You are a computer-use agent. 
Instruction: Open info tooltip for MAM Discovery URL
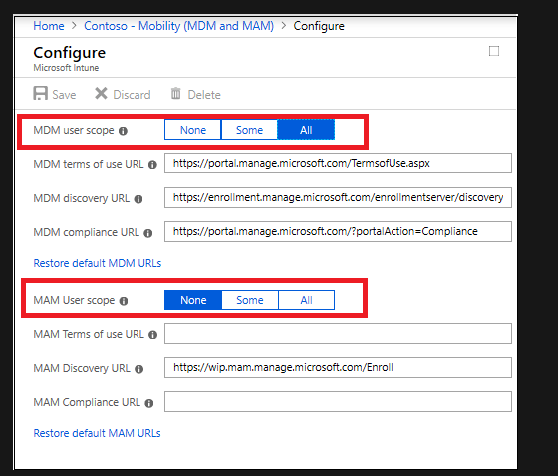[x=139, y=369]
